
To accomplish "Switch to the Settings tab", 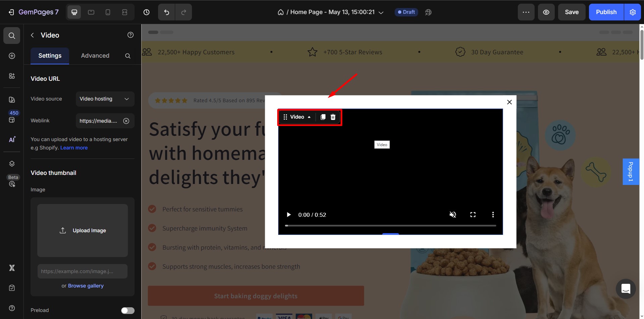I will [x=50, y=56].
